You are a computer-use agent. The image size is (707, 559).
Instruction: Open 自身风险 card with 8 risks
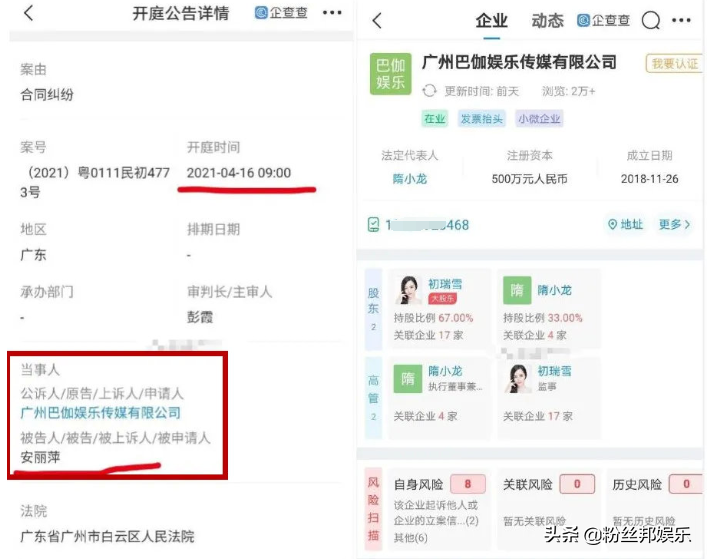440,509
